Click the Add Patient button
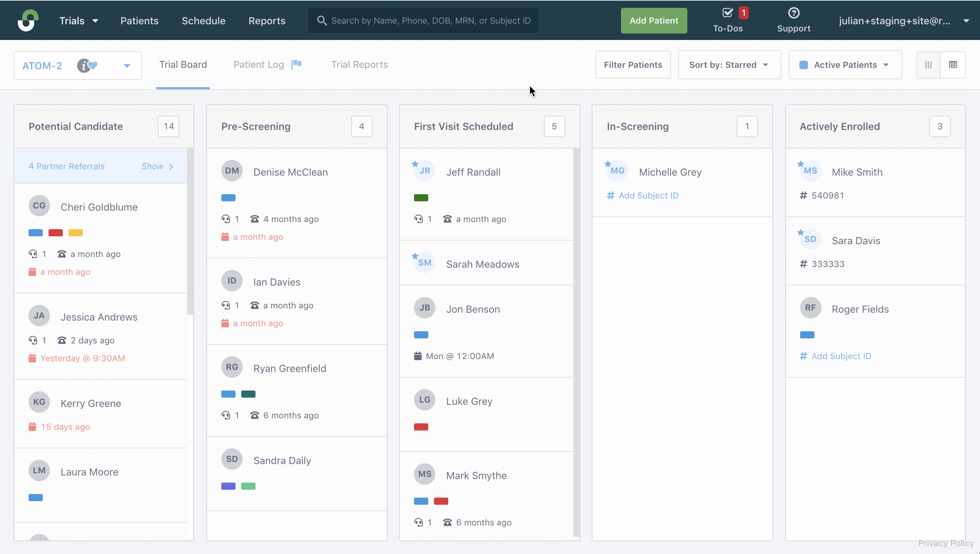 (653, 21)
